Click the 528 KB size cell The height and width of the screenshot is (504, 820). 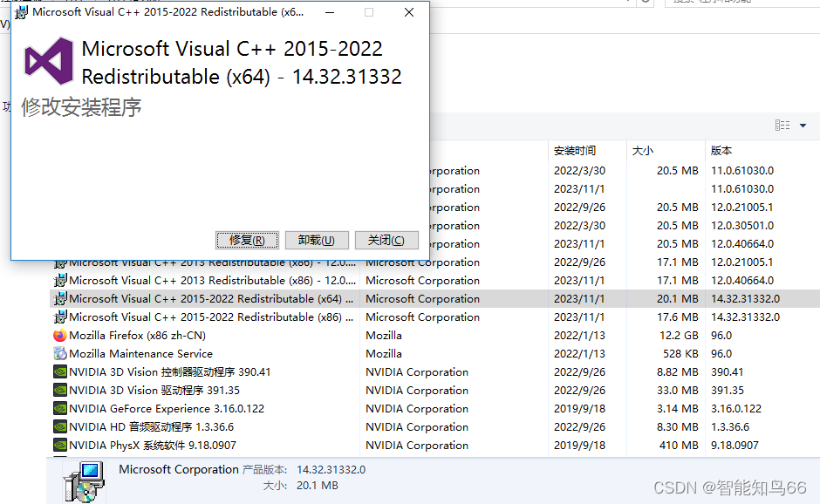[x=680, y=353]
